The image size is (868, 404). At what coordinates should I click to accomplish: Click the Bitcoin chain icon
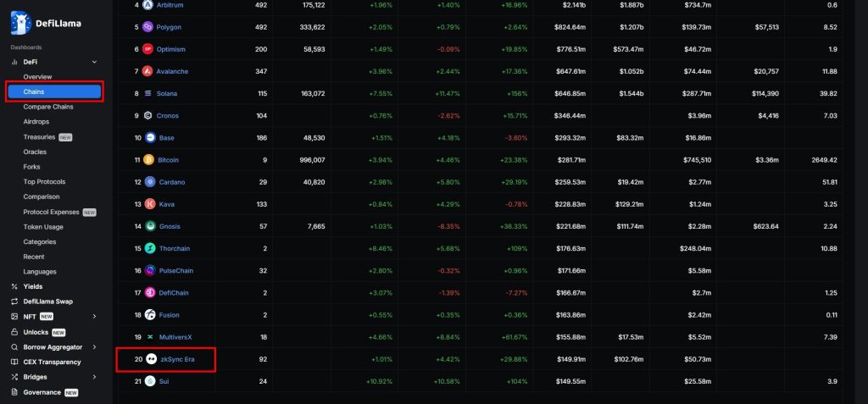click(150, 159)
